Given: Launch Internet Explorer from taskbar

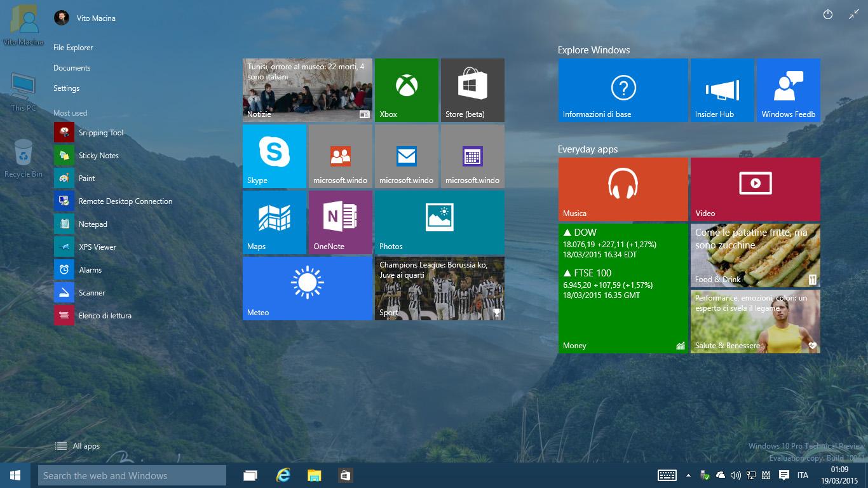Looking at the screenshot, I should 283,475.
